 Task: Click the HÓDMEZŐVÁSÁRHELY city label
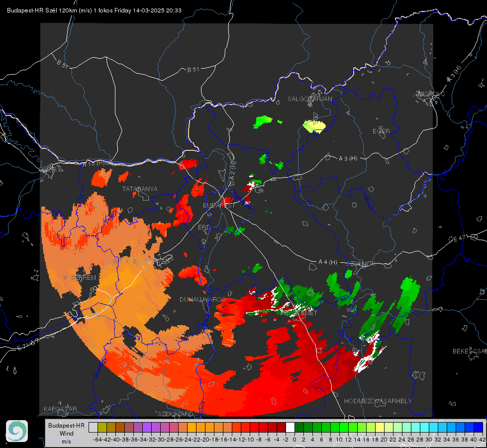[x=378, y=401]
